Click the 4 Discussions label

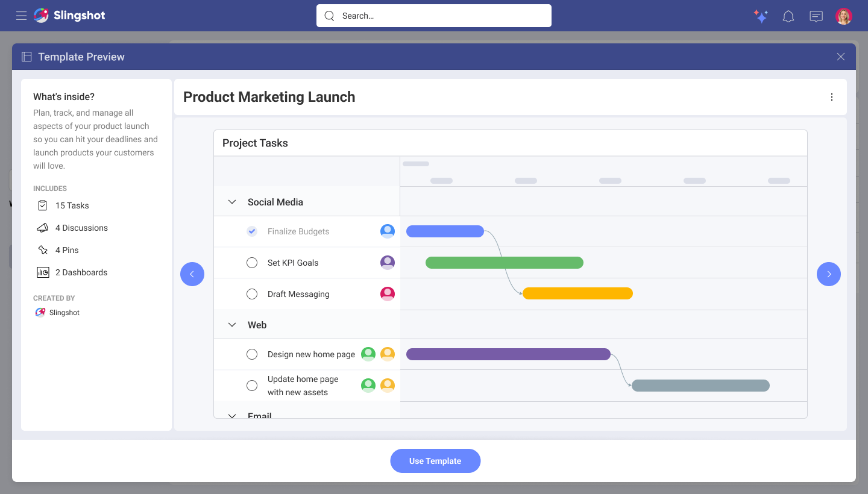pyautogui.click(x=81, y=228)
